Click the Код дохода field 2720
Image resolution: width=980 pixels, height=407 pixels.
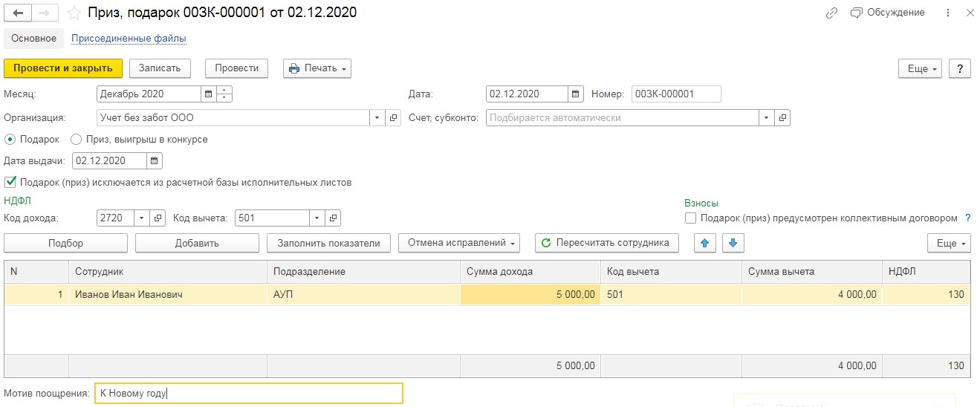tap(115, 218)
